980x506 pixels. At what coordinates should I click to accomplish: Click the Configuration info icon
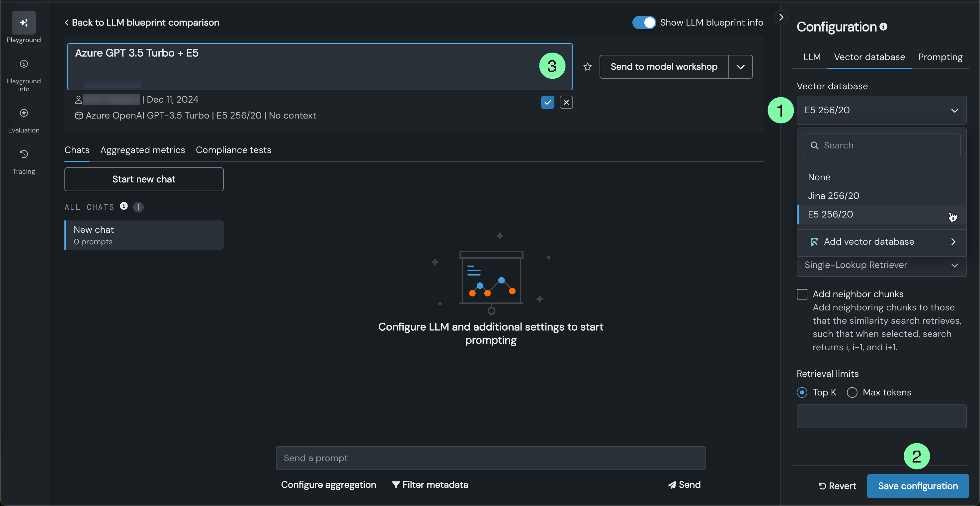tap(883, 27)
